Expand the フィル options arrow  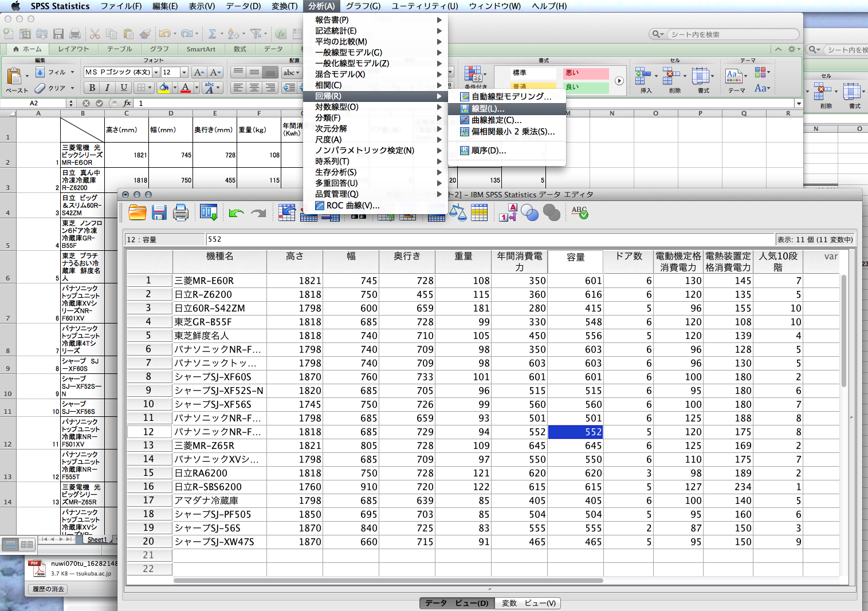pyautogui.click(x=72, y=72)
